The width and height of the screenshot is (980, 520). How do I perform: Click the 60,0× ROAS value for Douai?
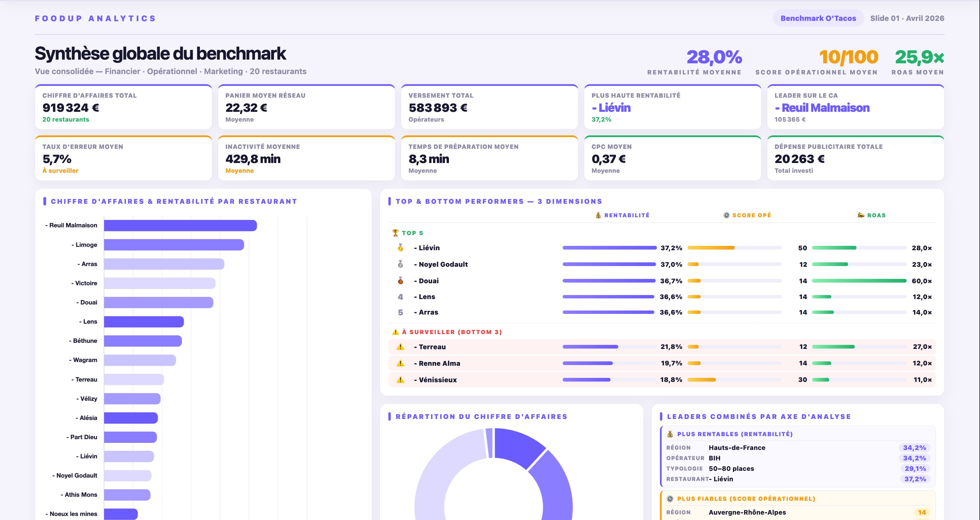pos(921,281)
